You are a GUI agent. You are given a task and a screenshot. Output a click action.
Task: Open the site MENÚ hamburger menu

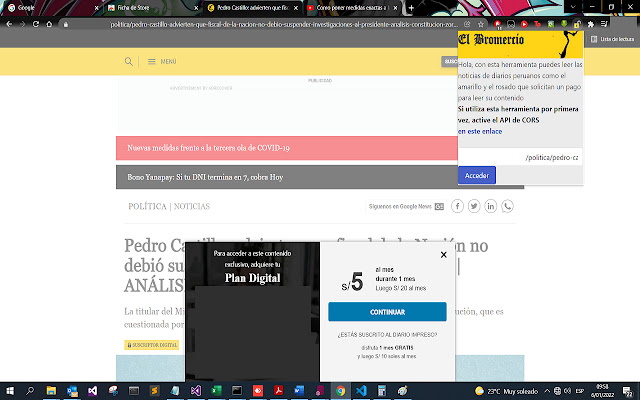pos(162,62)
